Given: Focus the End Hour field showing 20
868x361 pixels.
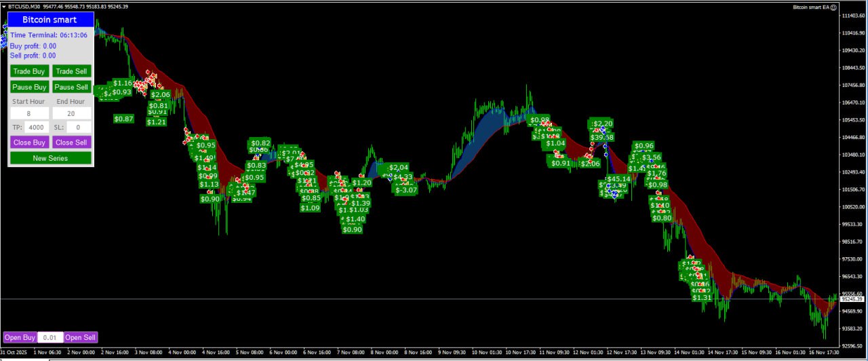Looking at the screenshot, I should pos(71,113).
